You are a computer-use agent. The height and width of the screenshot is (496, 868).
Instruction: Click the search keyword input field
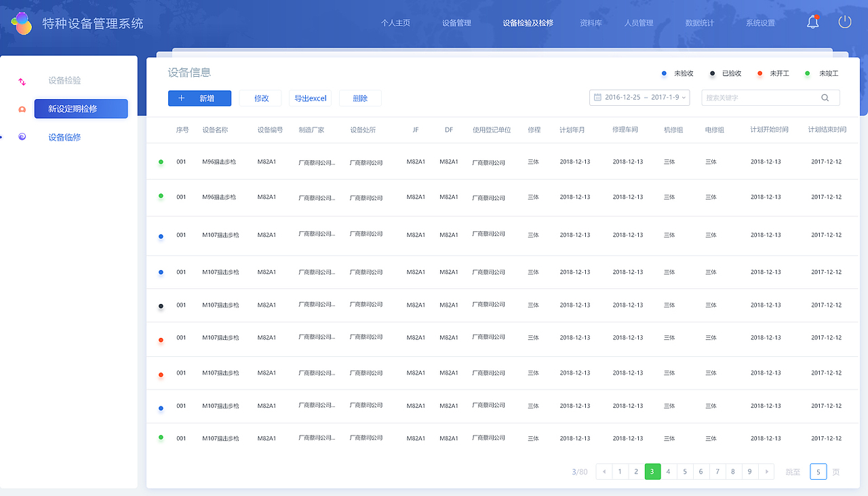pyautogui.click(x=759, y=97)
